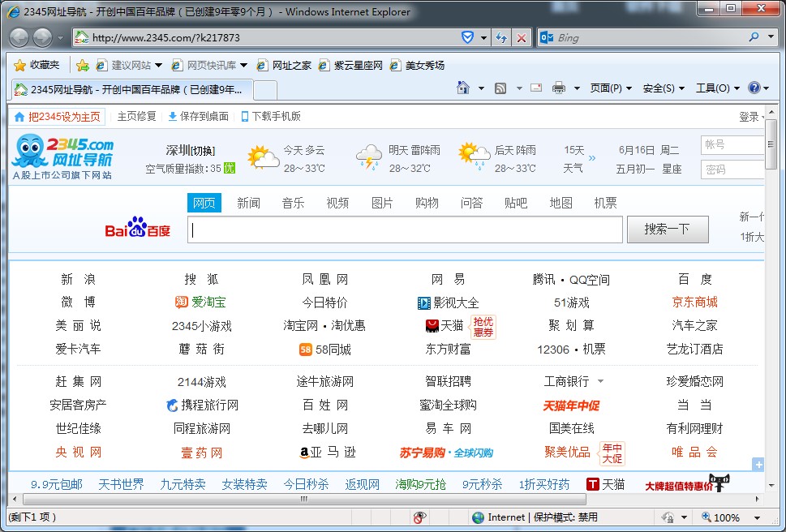Select the 地图 search tab

tap(561, 203)
